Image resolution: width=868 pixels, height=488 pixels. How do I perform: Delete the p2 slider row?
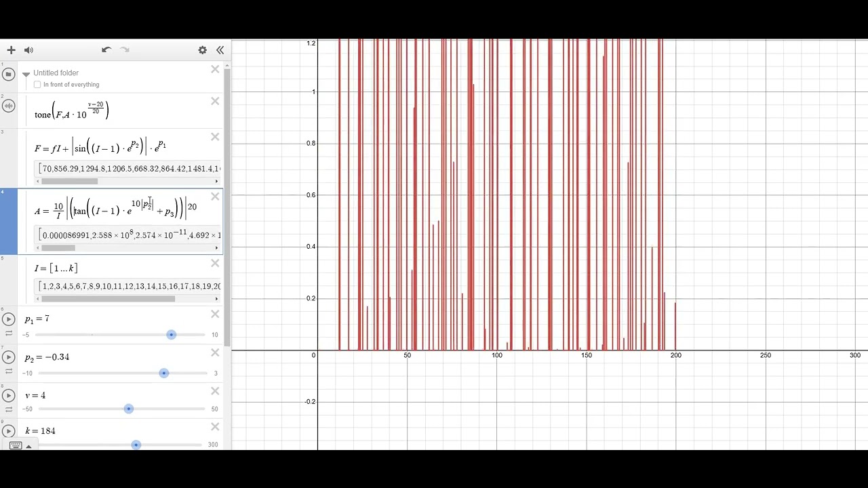point(215,352)
